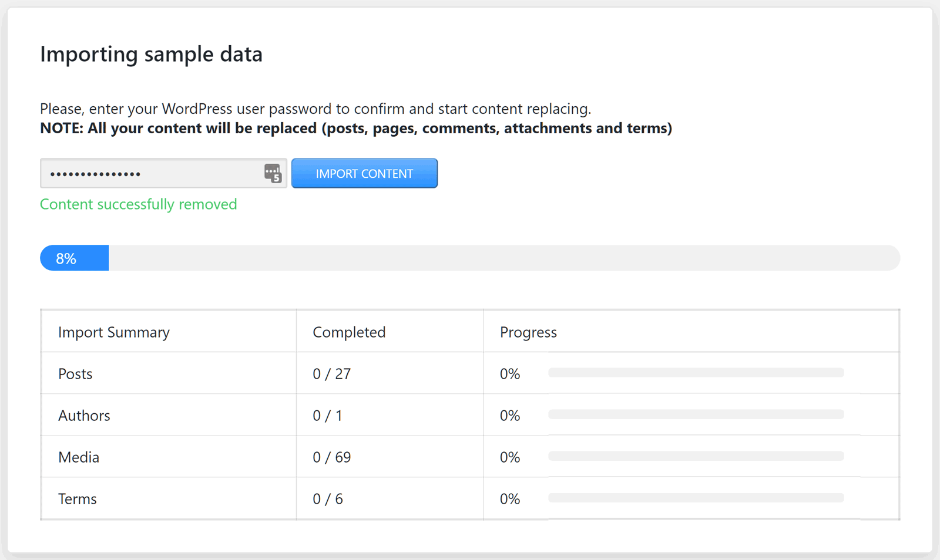940x560 pixels.
Task: Click the Media progress bar
Action: [x=696, y=456]
